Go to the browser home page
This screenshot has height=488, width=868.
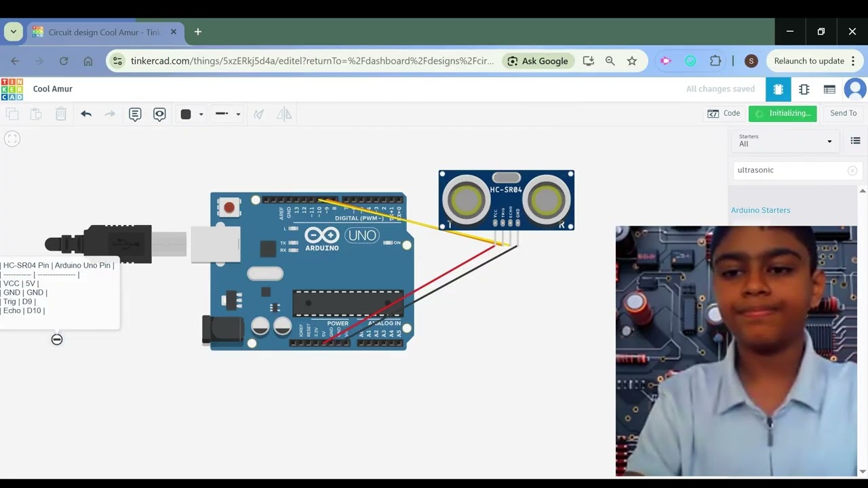88,61
